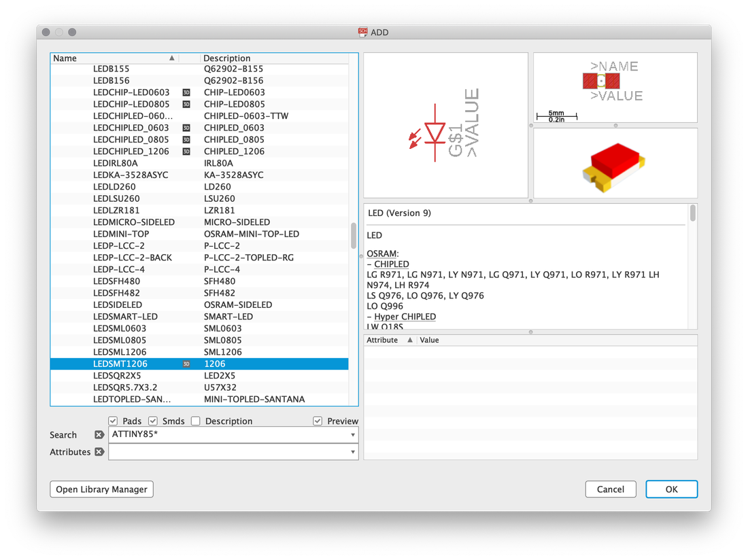Enable the Description search checkbox

point(196,421)
